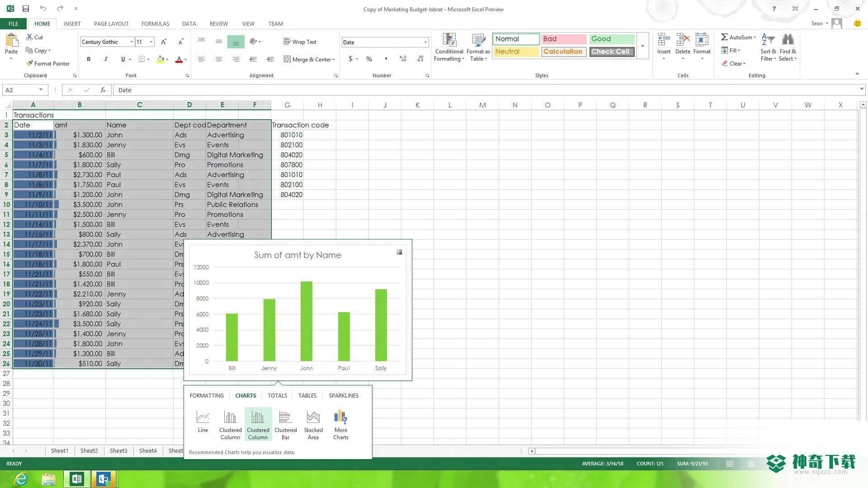Increase font size with the larger A icon
The height and width of the screenshot is (488, 868).
click(164, 42)
